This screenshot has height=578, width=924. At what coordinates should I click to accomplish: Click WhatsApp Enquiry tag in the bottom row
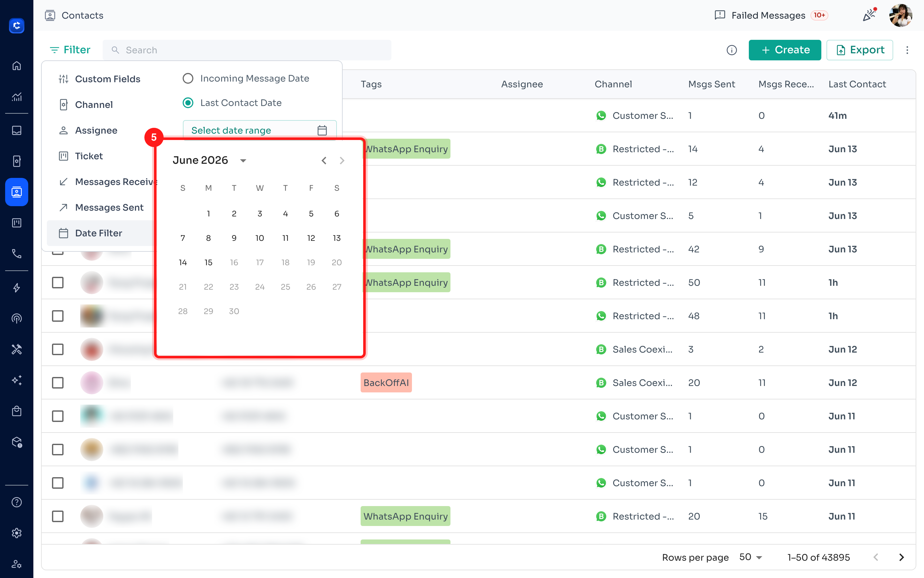coord(406,516)
